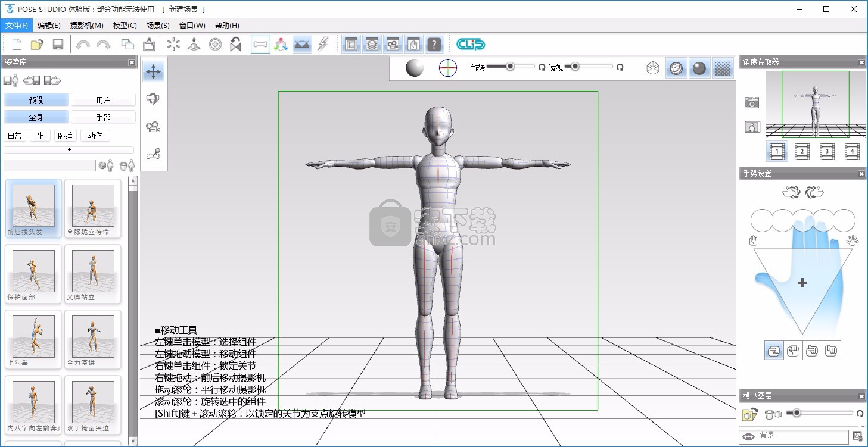The width and height of the screenshot is (868, 447).
Task: Select the 手部 pose category
Action: [103, 117]
